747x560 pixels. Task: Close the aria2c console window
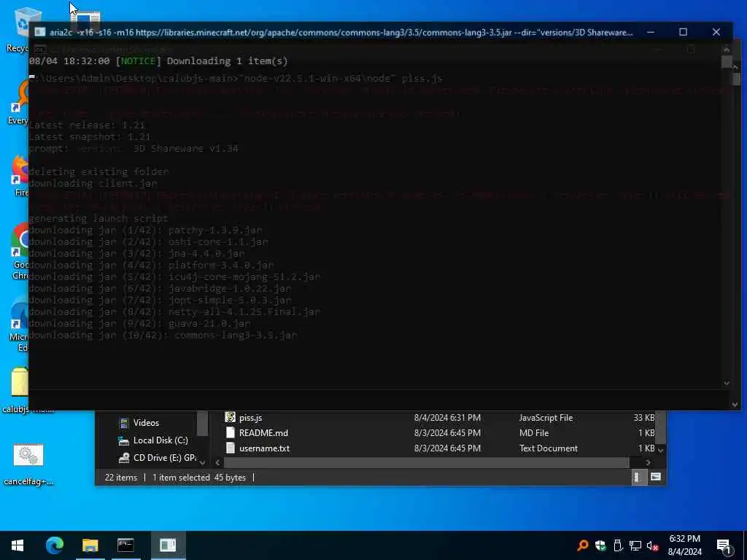716,32
